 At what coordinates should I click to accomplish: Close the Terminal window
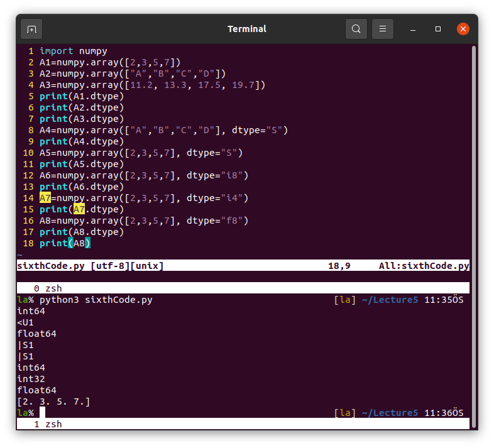(x=463, y=29)
